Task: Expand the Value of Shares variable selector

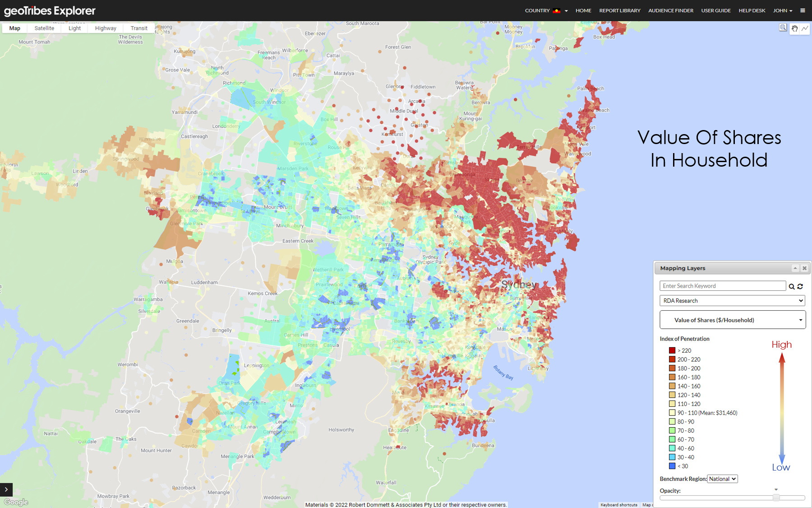Action: pyautogui.click(x=732, y=320)
